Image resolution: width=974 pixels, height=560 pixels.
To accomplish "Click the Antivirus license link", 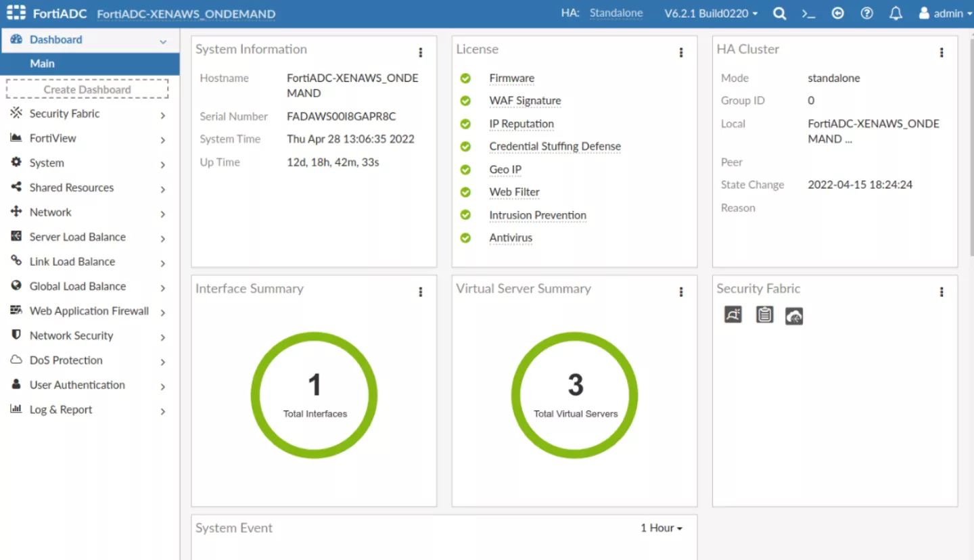I will coord(511,238).
